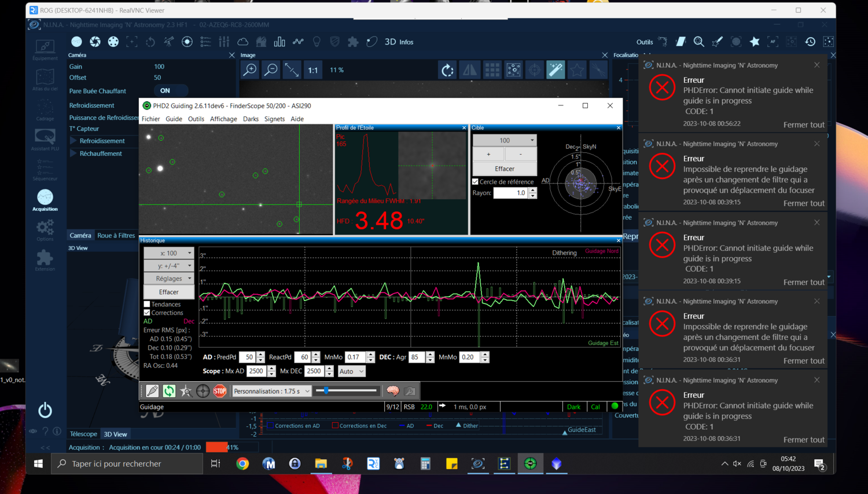
Task: Expand the Refroidissement tree item
Action: point(73,141)
